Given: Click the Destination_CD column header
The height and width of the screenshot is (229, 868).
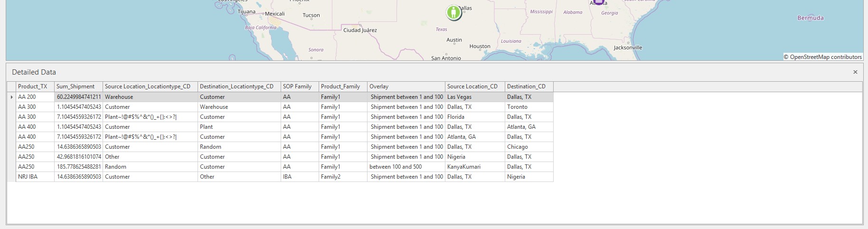Looking at the screenshot, I should (x=529, y=86).
